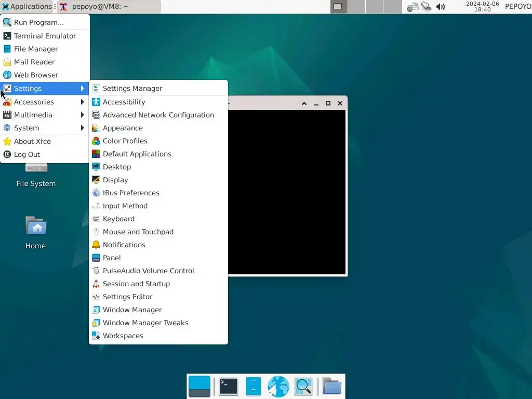Launch Terminal Emulator from the menu
The width and height of the screenshot is (532, 399).
[x=45, y=36]
